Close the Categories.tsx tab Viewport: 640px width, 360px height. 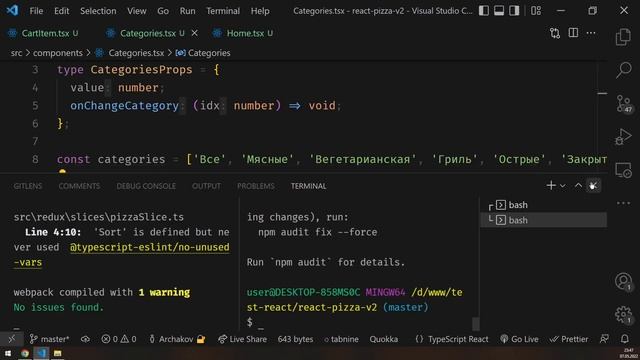pos(195,33)
